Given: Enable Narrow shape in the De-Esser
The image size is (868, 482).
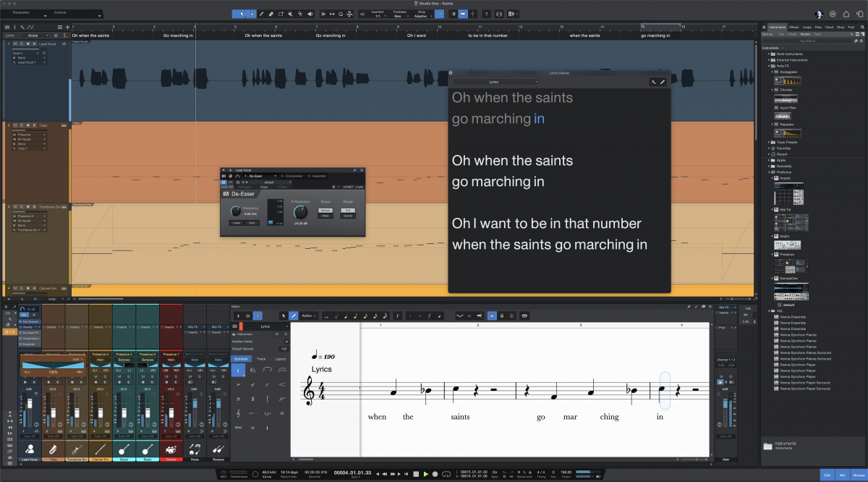Looking at the screenshot, I should (x=325, y=211).
